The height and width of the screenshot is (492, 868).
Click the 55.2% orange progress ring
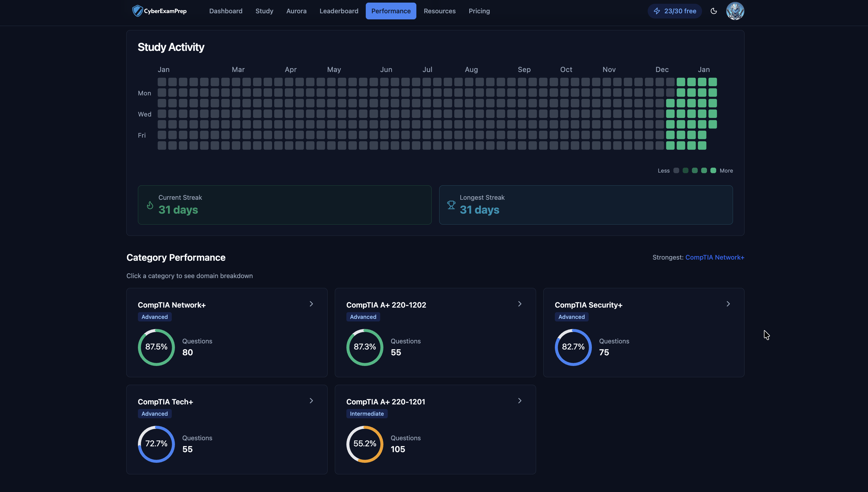click(x=365, y=444)
